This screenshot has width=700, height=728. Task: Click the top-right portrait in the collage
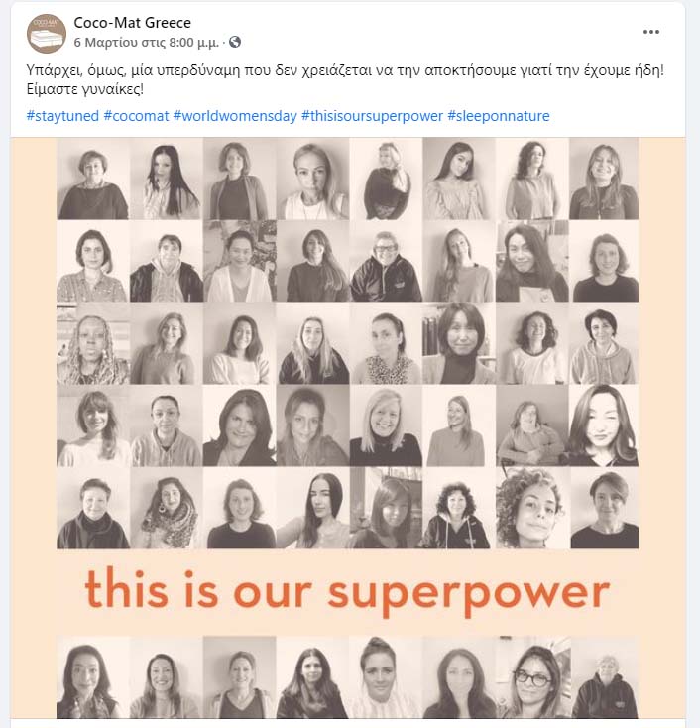[x=603, y=179]
